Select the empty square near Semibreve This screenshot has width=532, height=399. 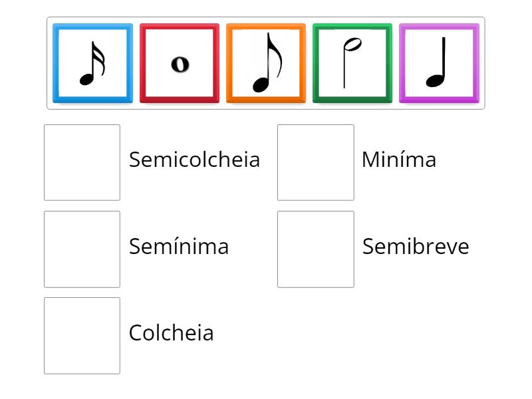pos(316,248)
